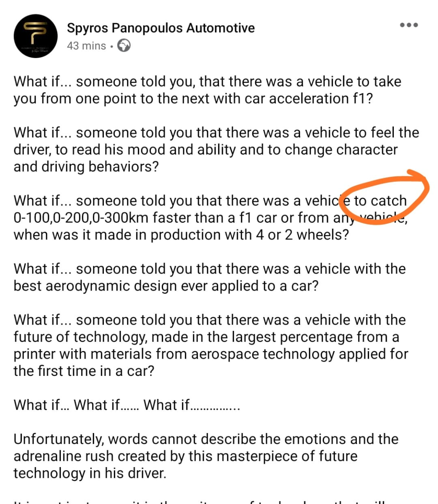
Task: Click 'the first time in a car?' line
Action: tap(84, 371)
